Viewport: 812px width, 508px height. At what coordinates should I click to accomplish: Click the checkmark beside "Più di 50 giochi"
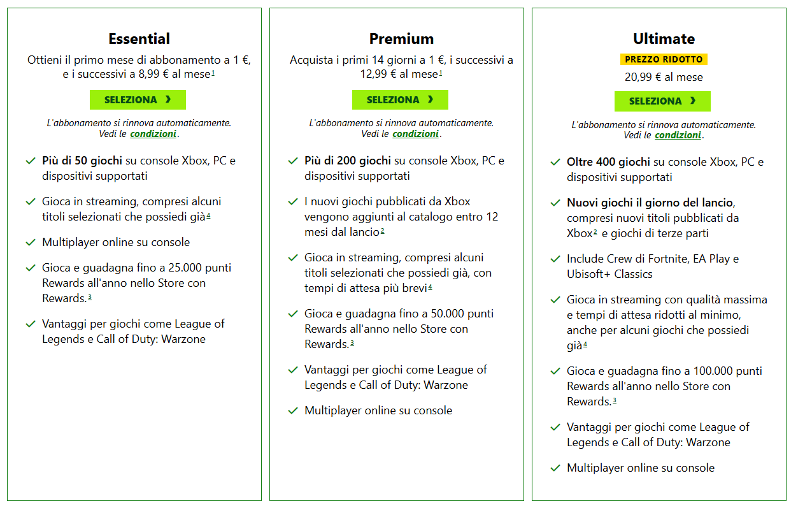coord(31,161)
